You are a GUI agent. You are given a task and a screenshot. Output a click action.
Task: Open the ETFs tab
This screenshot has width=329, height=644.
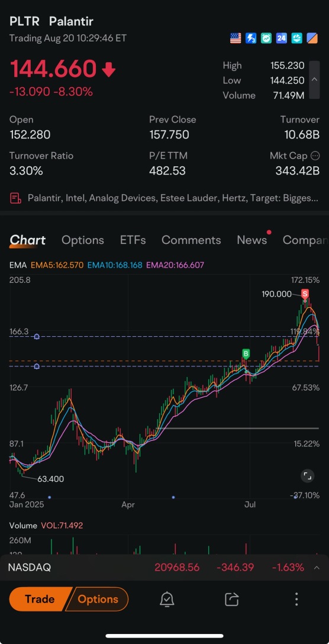tap(133, 240)
